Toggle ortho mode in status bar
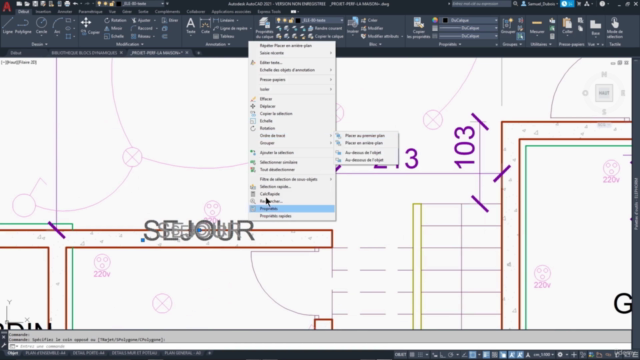 coord(443,355)
